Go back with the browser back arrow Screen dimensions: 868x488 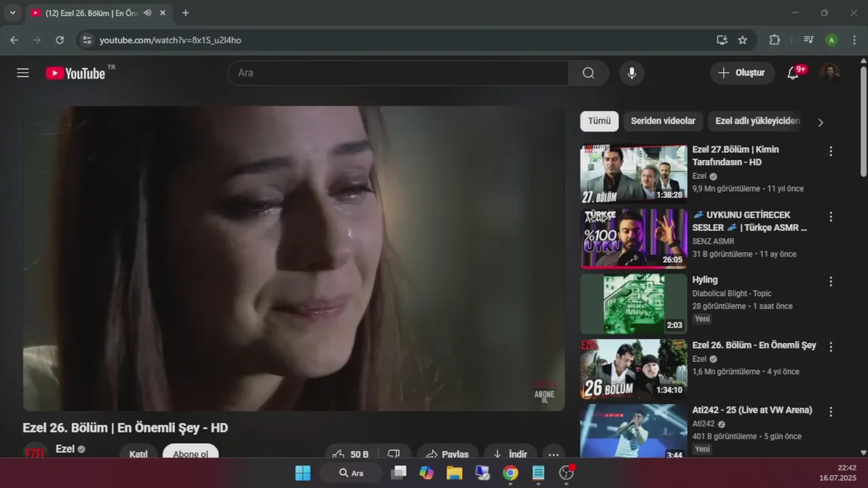pos(14,40)
